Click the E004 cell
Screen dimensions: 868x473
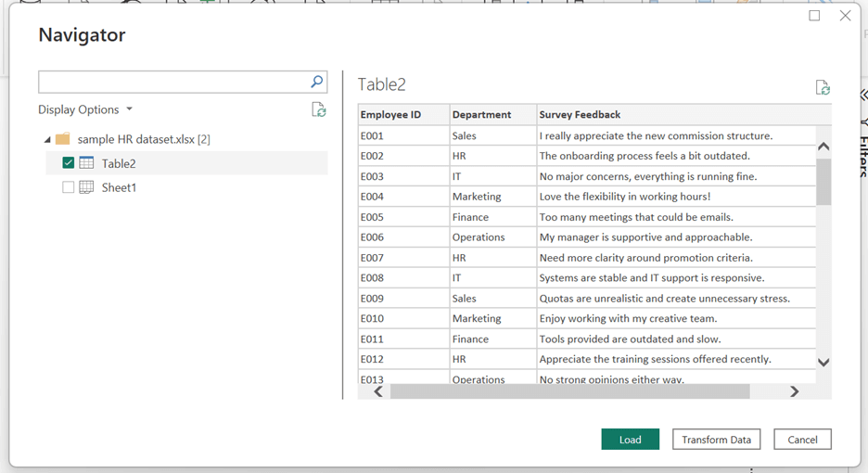pyautogui.click(x=403, y=197)
